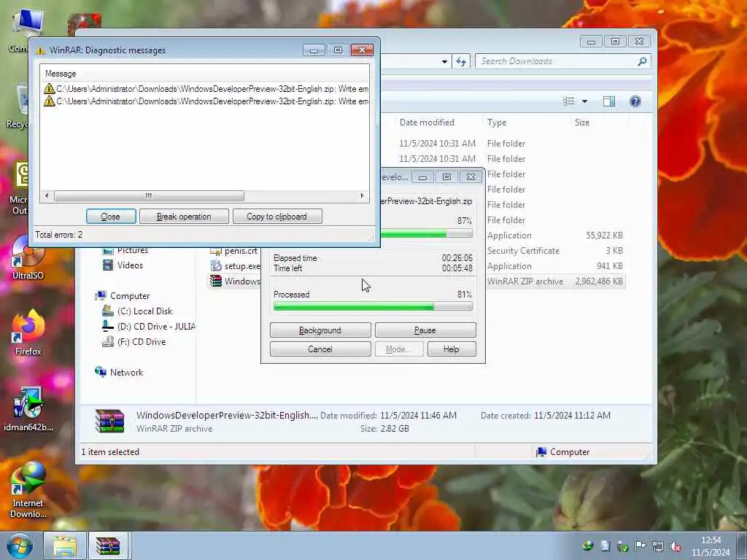Open Help in the extraction dialog
The height and width of the screenshot is (560, 747).
pos(451,349)
